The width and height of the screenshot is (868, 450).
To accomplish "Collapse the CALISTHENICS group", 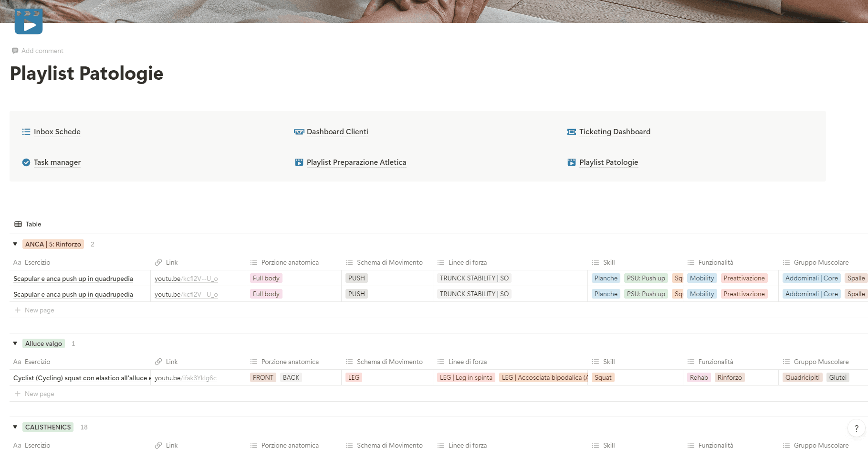I will (15, 427).
